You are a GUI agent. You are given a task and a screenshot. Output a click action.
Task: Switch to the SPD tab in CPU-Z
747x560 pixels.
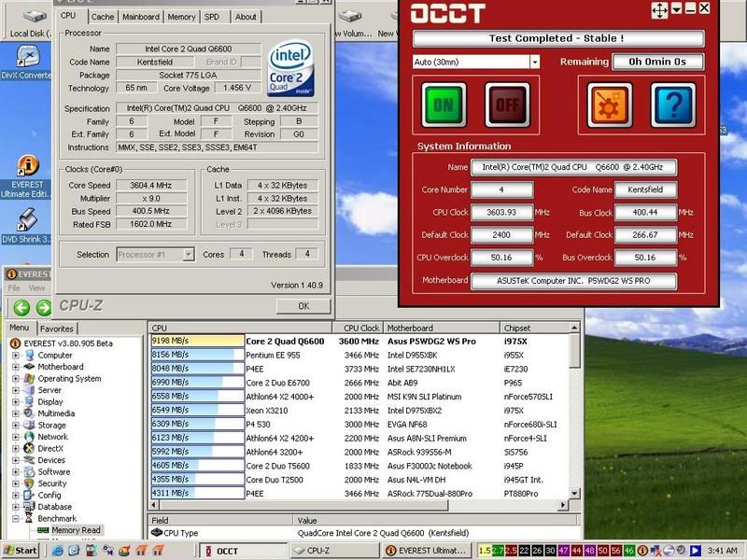coord(212,17)
